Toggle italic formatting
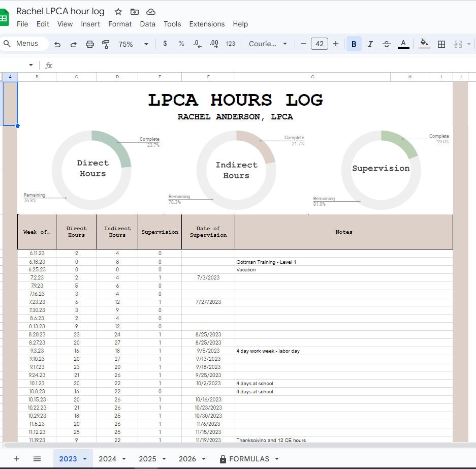The width and height of the screenshot is (476, 469). [370, 44]
